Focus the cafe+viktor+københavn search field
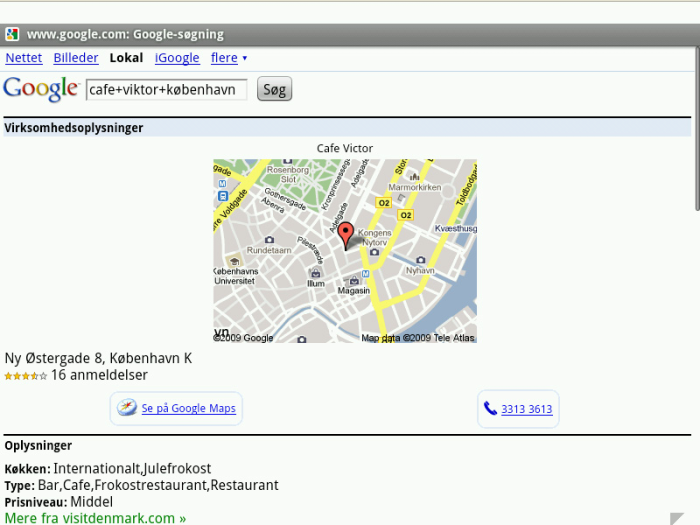The height and width of the screenshot is (525, 700). [x=167, y=90]
